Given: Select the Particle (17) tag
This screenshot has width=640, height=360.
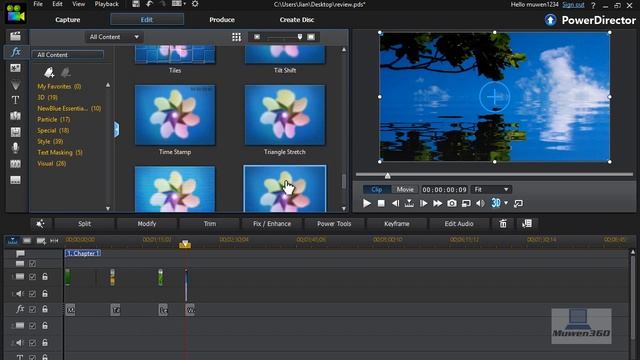Looking at the screenshot, I should [54, 120].
